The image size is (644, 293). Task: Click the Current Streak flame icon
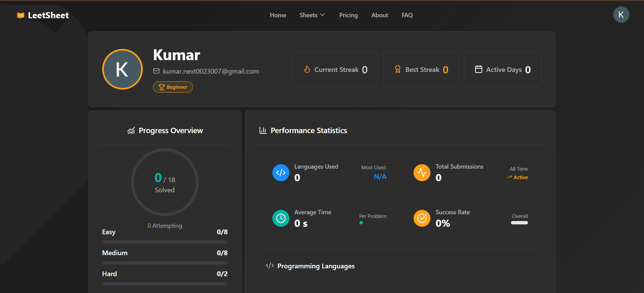tap(307, 69)
